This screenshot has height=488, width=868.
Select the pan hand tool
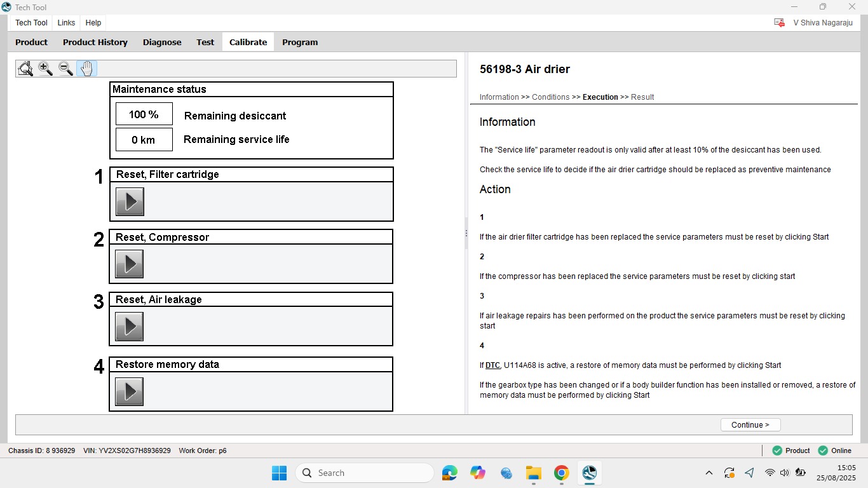(x=86, y=69)
